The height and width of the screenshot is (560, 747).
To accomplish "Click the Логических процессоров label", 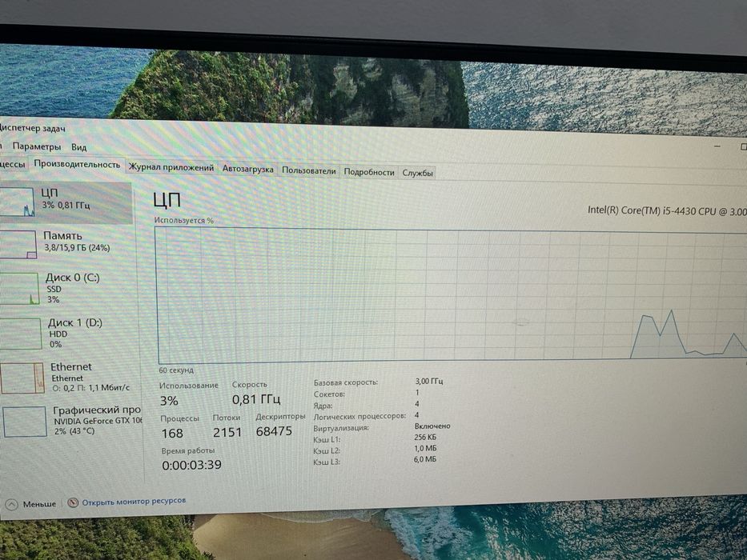I will [359, 416].
